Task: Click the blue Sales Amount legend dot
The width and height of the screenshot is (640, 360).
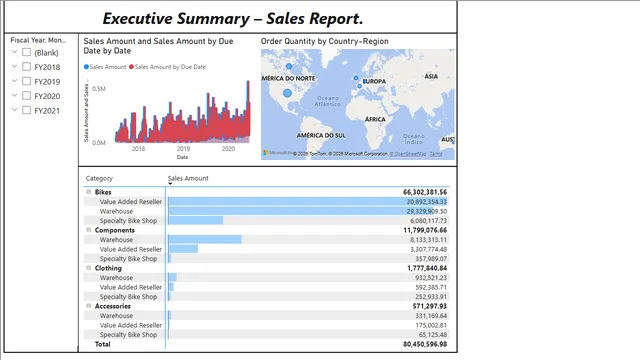Action: [86, 67]
